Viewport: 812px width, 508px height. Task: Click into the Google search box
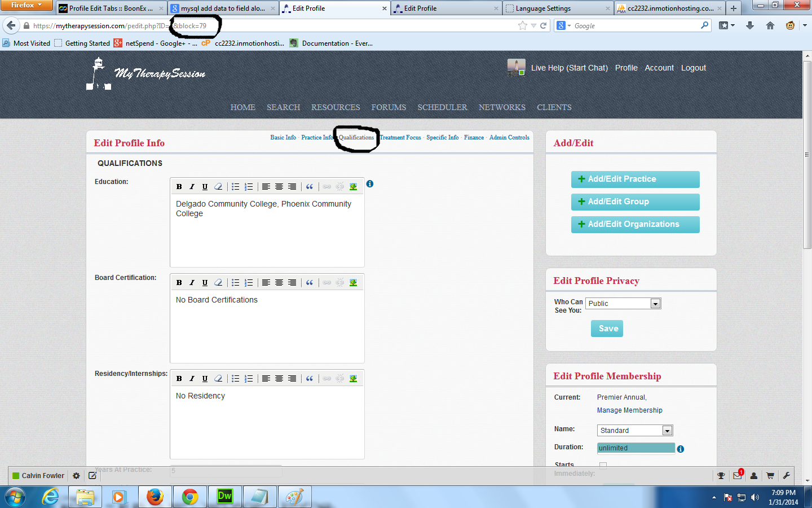(x=636, y=25)
